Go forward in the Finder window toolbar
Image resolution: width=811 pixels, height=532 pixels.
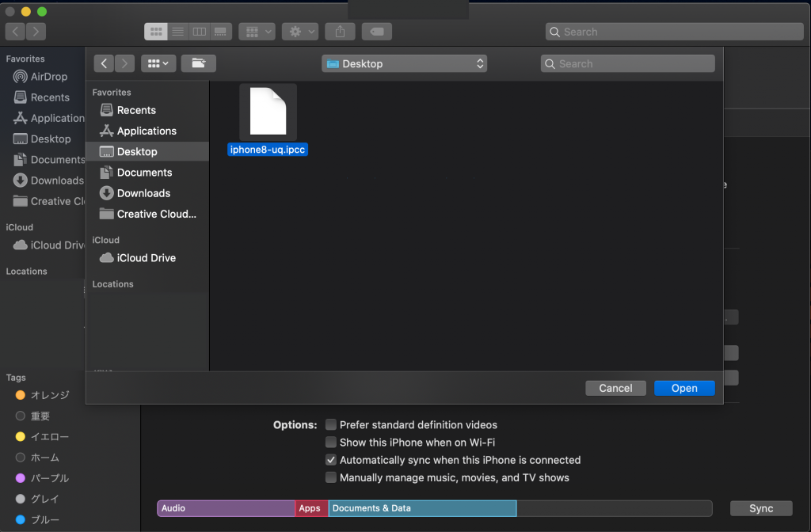(x=36, y=32)
